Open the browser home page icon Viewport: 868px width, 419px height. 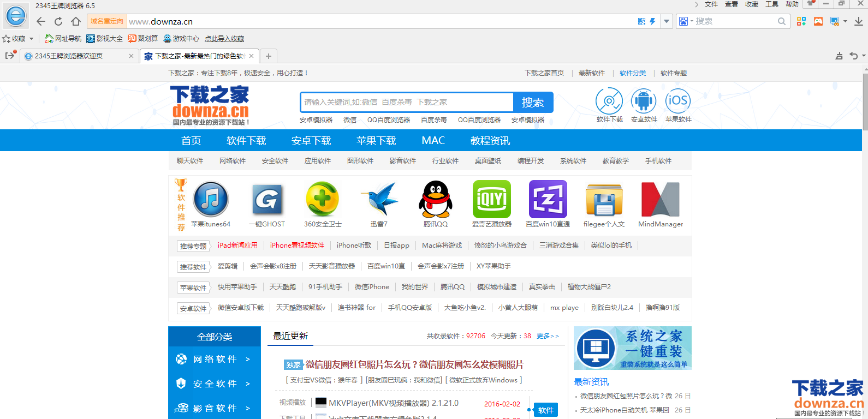[x=76, y=21]
